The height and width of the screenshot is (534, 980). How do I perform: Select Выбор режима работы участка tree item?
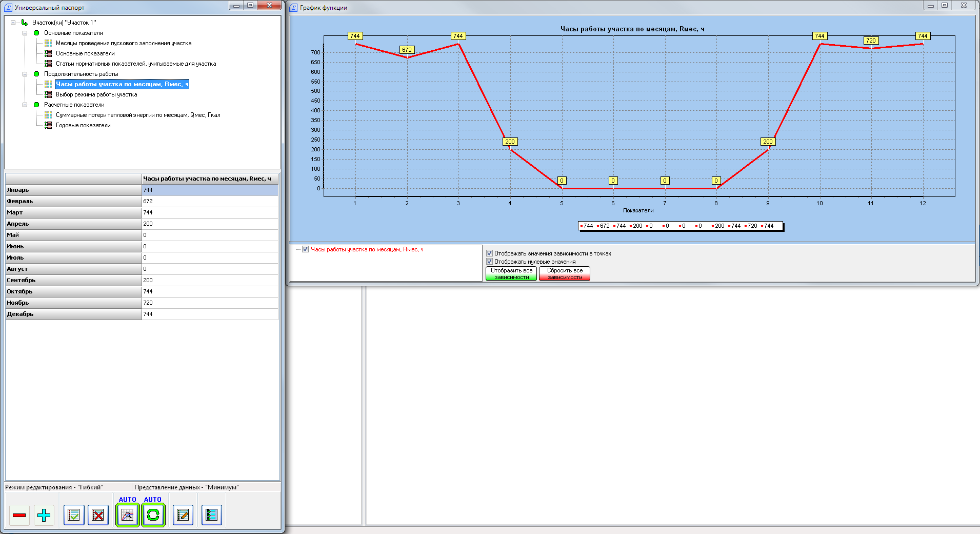pos(96,94)
